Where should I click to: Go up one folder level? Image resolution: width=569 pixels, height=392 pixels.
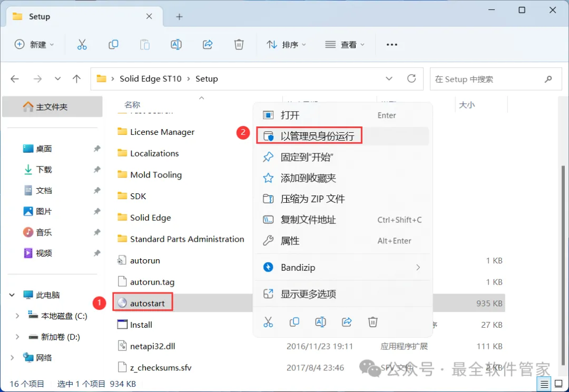[76, 79]
